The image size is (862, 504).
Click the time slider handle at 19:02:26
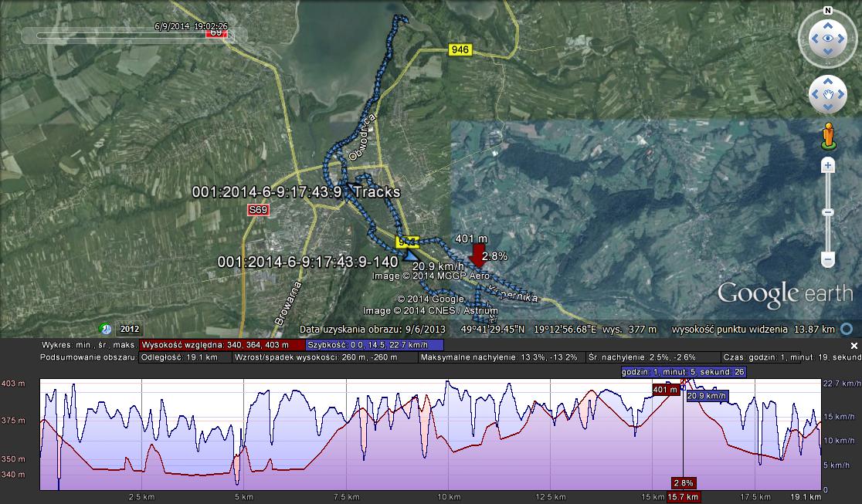(x=215, y=33)
